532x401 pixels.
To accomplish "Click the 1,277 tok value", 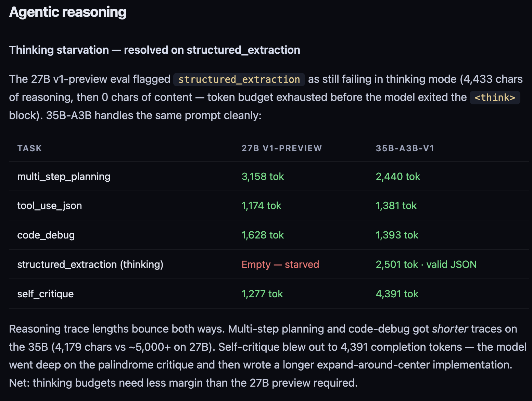I will tap(262, 294).
